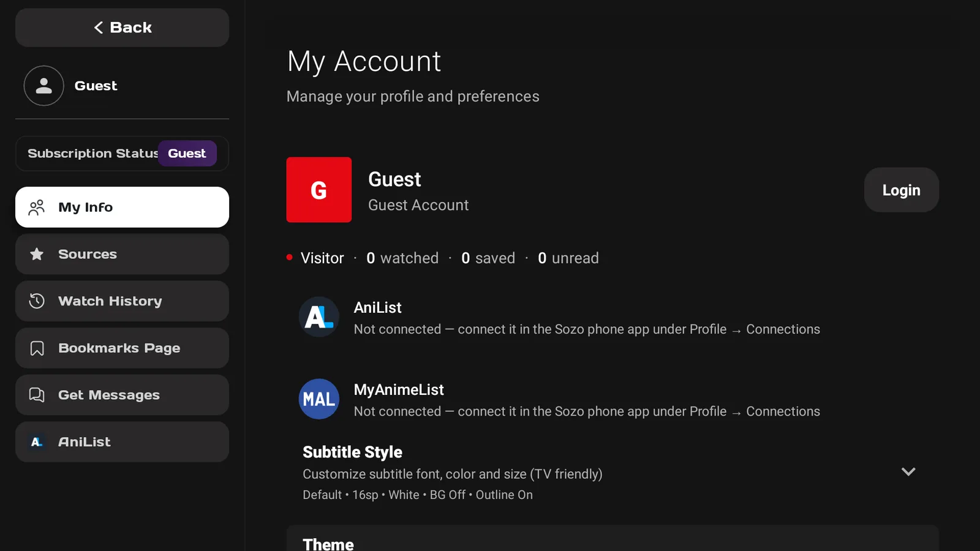This screenshot has width=980, height=551.
Task: Click the small AniList icon in sidebar
Action: [x=37, y=442]
